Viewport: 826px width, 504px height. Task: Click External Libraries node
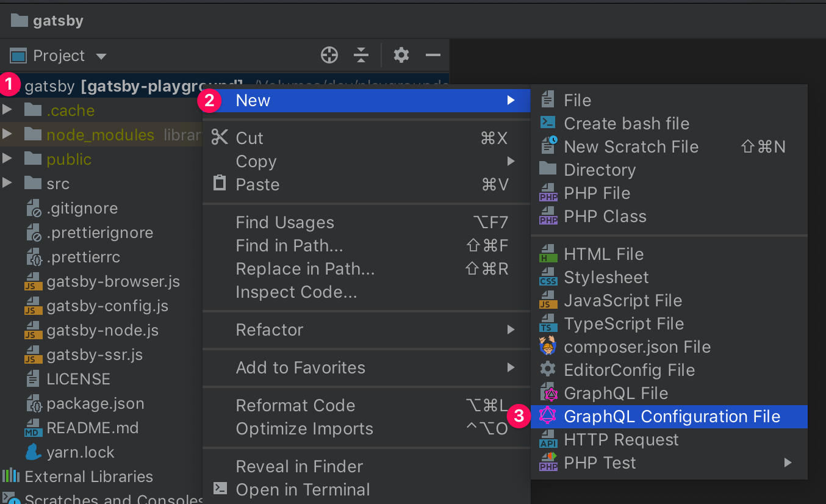[88, 477]
